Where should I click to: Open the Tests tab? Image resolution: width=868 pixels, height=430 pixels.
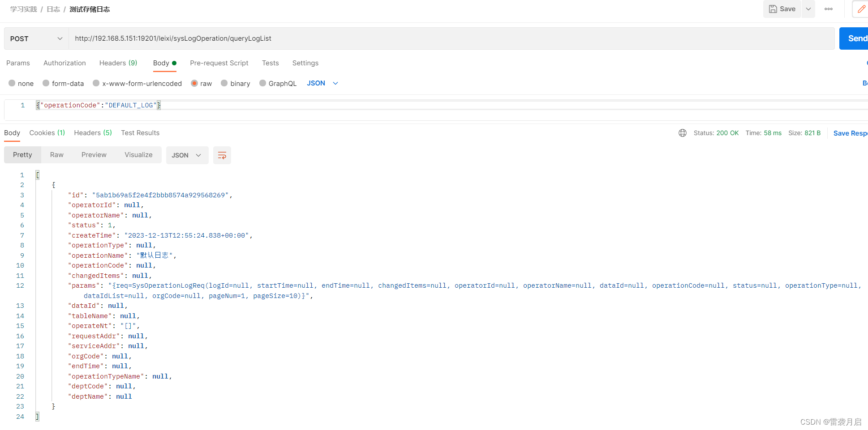270,63
